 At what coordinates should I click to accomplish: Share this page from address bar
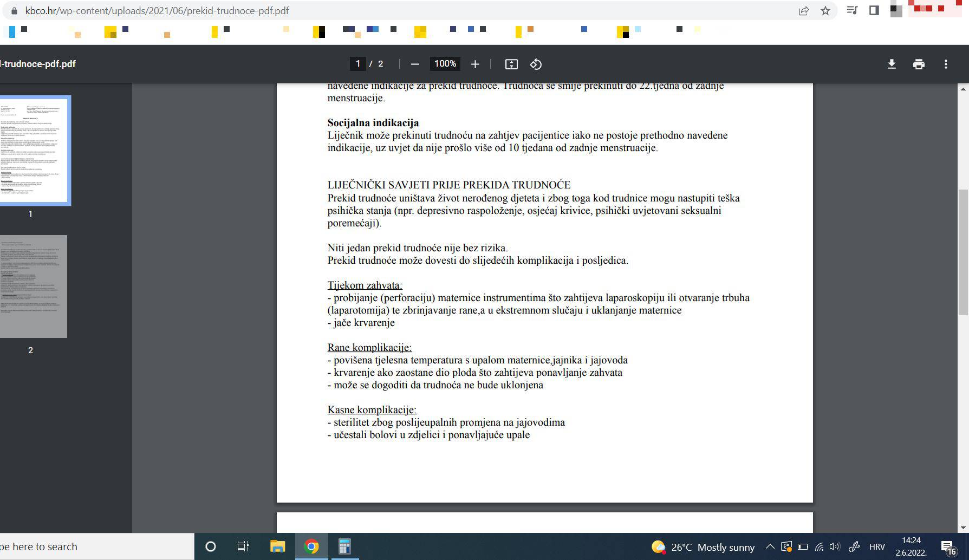click(804, 11)
